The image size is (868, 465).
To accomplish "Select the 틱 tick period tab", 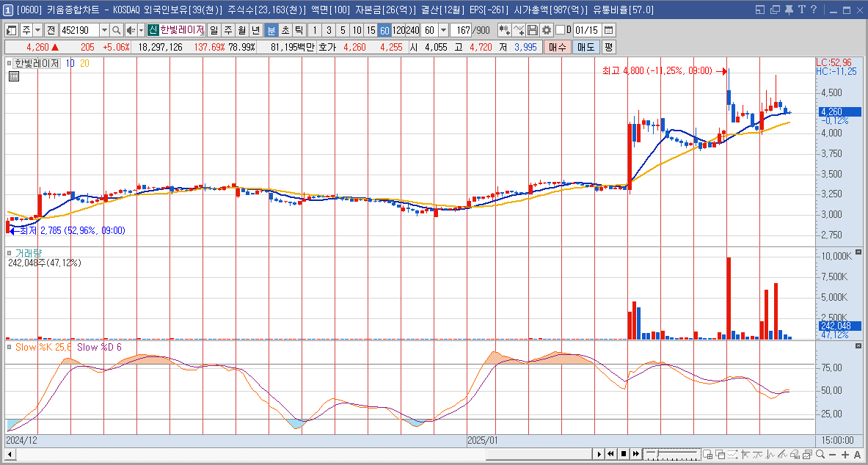I will 299,30.
